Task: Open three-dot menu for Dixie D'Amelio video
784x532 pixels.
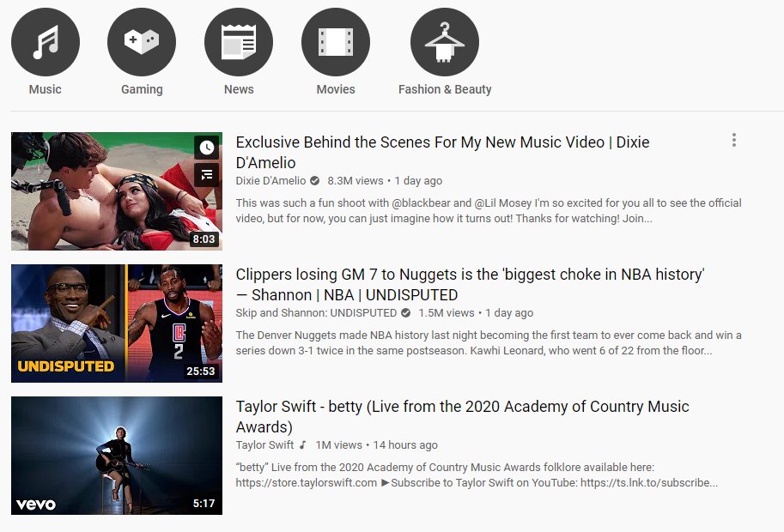Action: (x=734, y=140)
